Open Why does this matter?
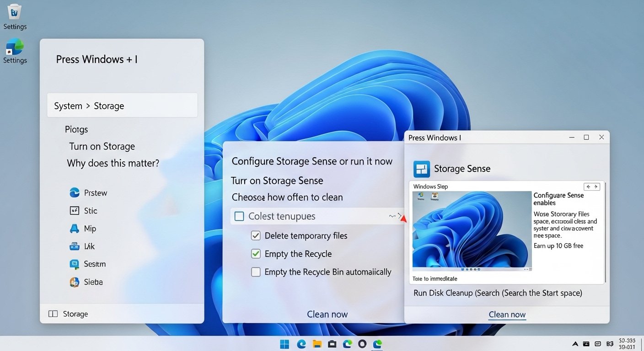Screen dimensions: 644x351 [113, 163]
